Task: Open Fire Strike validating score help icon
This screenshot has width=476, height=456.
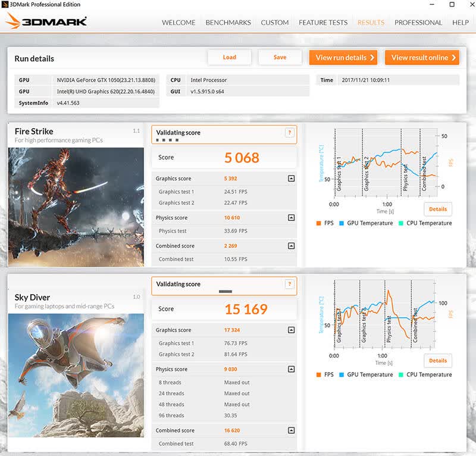Action: [289, 133]
